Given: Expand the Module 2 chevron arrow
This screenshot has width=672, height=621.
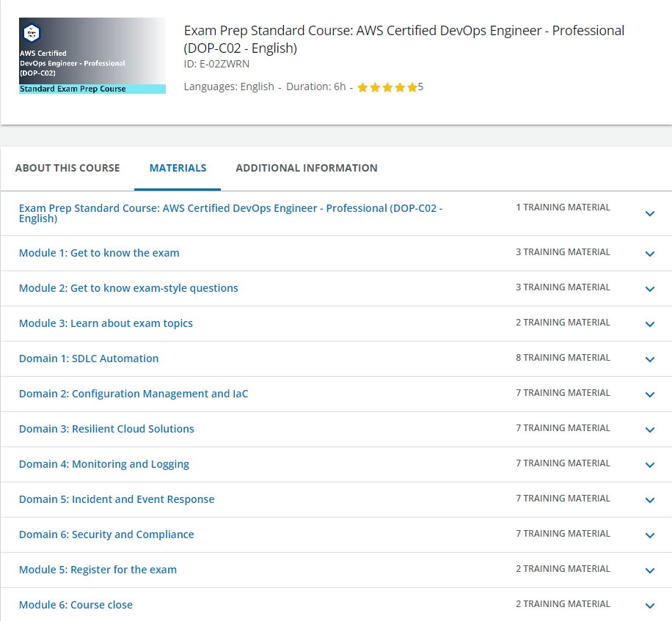Looking at the screenshot, I should pyautogui.click(x=650, y=289).
